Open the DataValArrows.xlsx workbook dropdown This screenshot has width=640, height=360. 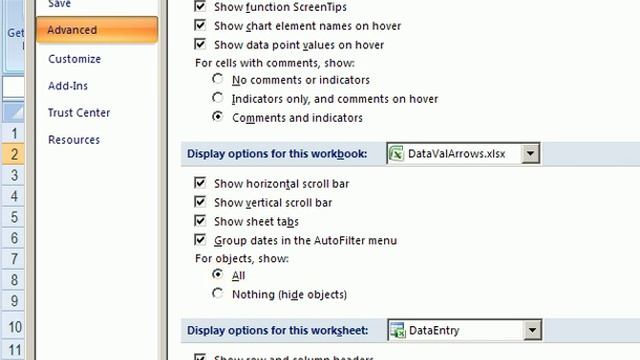click(530, 153)
